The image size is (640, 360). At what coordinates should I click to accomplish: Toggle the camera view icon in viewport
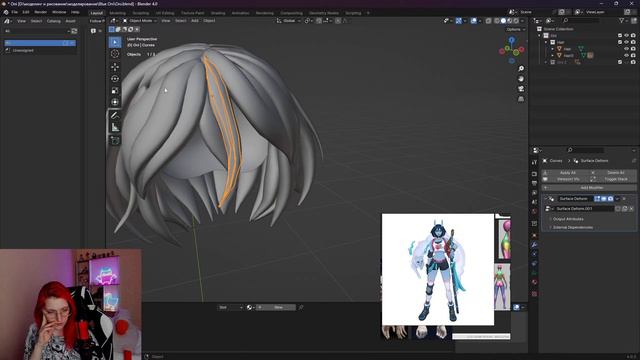521,89
